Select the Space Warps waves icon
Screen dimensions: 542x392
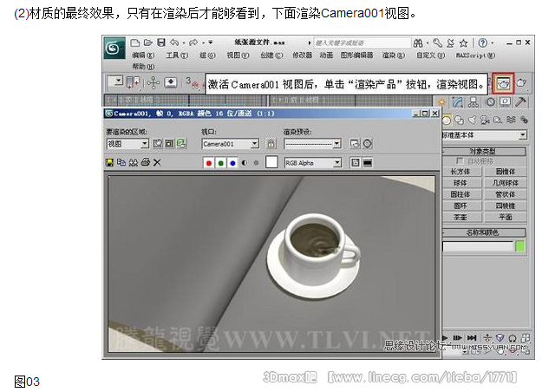point(511,120)
